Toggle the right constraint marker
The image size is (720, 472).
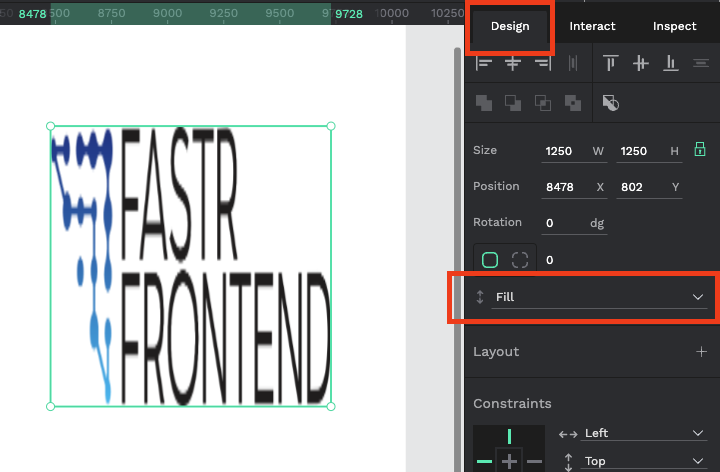pyautogui.click(x=534, y=461)
